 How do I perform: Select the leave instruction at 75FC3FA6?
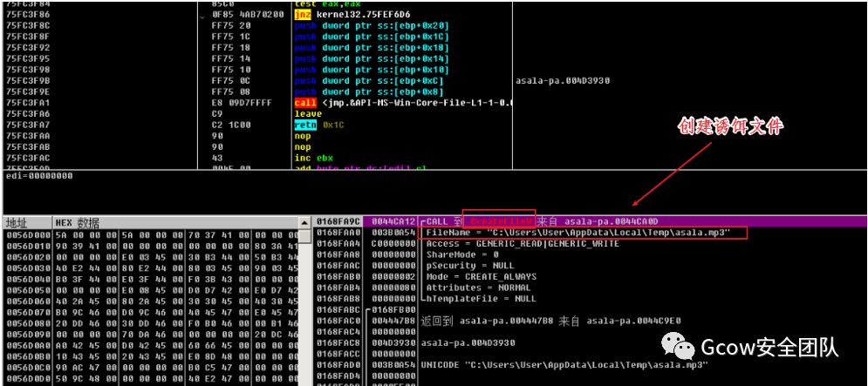308,114
